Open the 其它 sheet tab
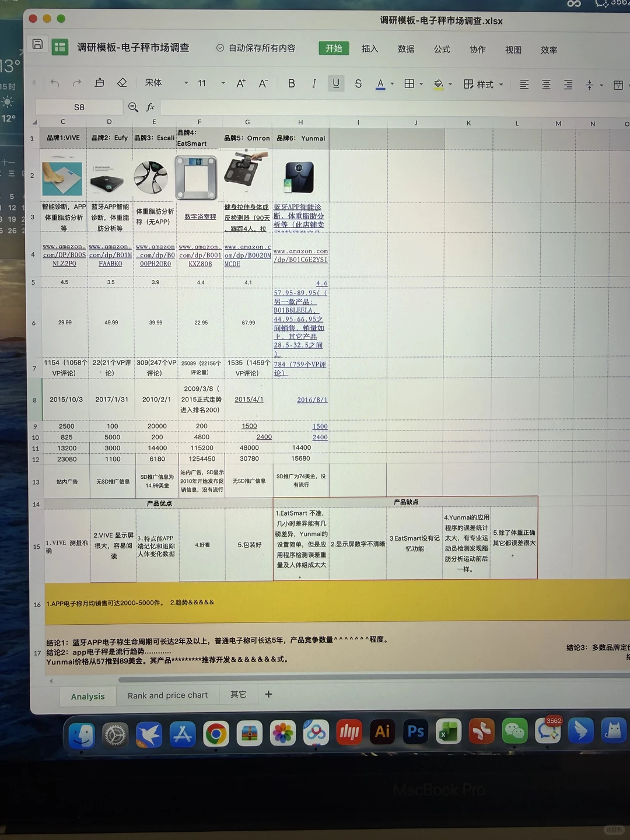Viewport: 630px width, 840px height. point(238,694)
